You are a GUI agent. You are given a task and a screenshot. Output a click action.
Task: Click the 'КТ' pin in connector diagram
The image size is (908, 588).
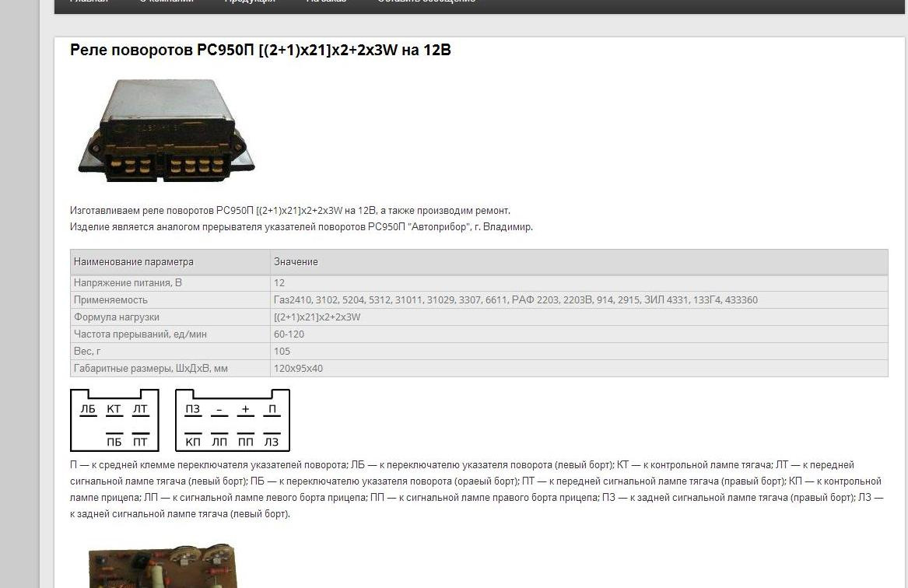[114, 409]
